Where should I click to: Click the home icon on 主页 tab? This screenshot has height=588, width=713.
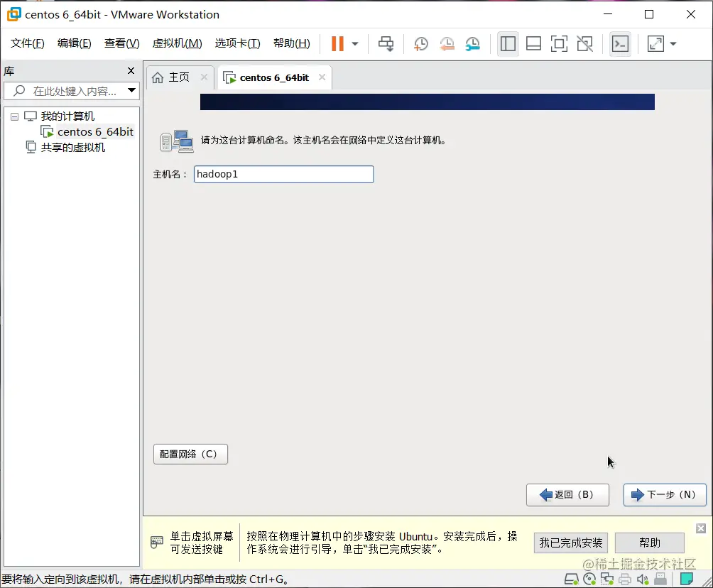click(158, 78)
